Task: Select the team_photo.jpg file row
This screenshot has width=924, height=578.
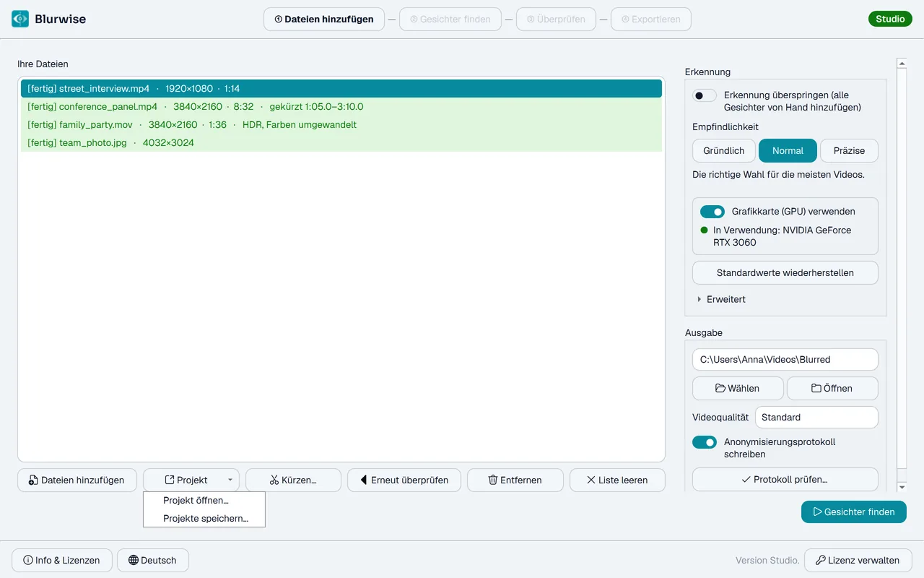Action: pos(341,142)
